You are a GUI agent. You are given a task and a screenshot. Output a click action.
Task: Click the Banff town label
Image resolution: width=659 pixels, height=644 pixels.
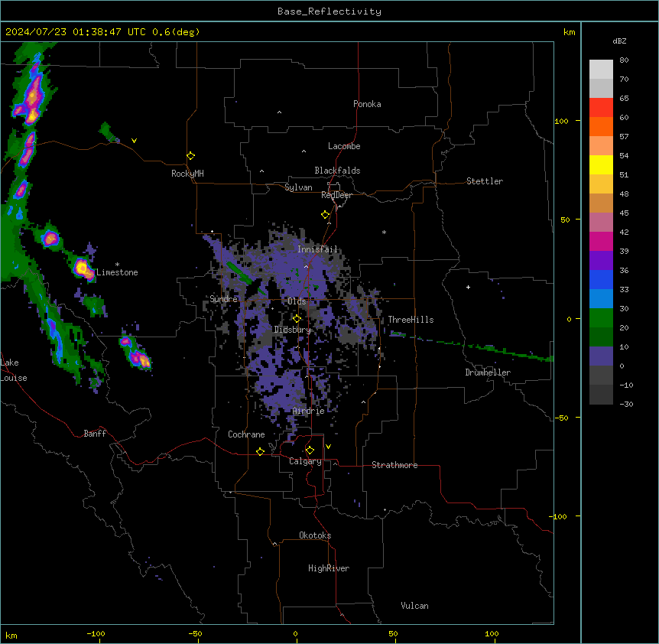click(95, 434)
